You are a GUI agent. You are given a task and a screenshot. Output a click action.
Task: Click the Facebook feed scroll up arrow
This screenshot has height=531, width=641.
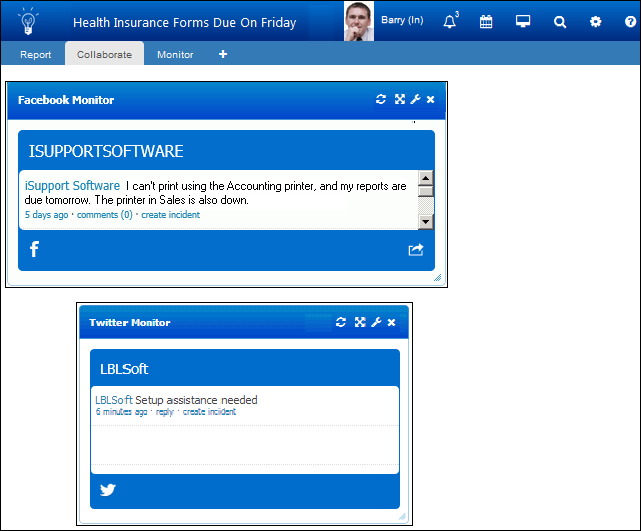pyautogui.click(x=426, y=178)
